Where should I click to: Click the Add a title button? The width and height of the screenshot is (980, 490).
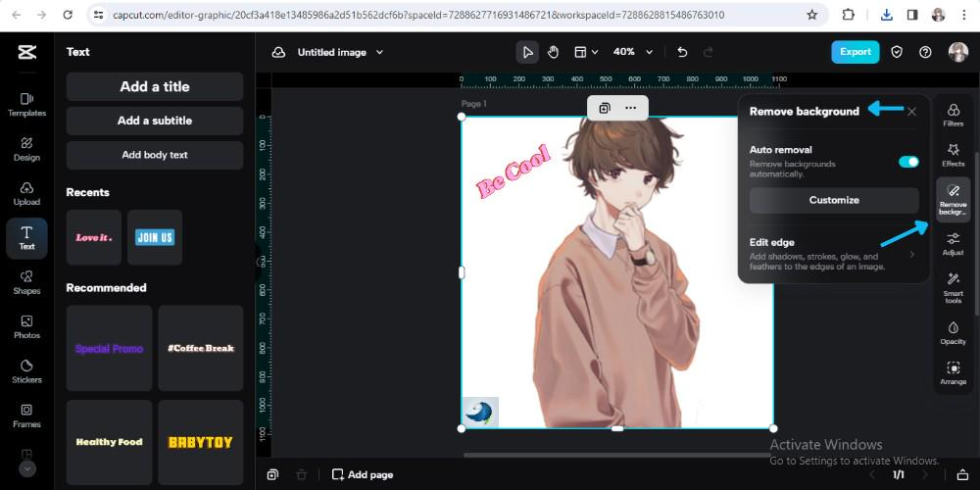coord(155,87)
